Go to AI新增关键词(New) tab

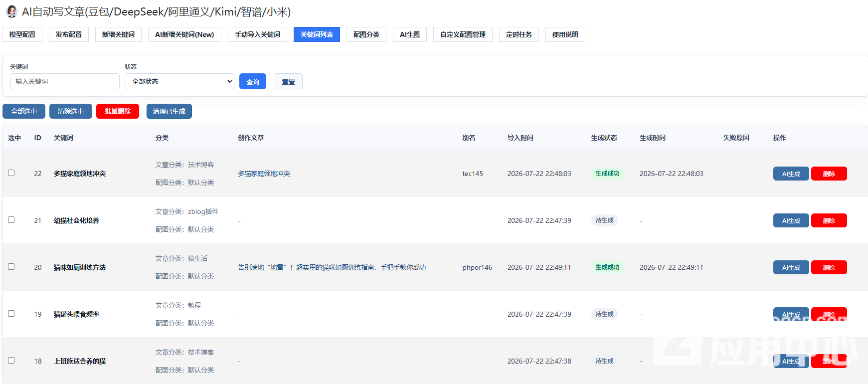click(184, 34)
